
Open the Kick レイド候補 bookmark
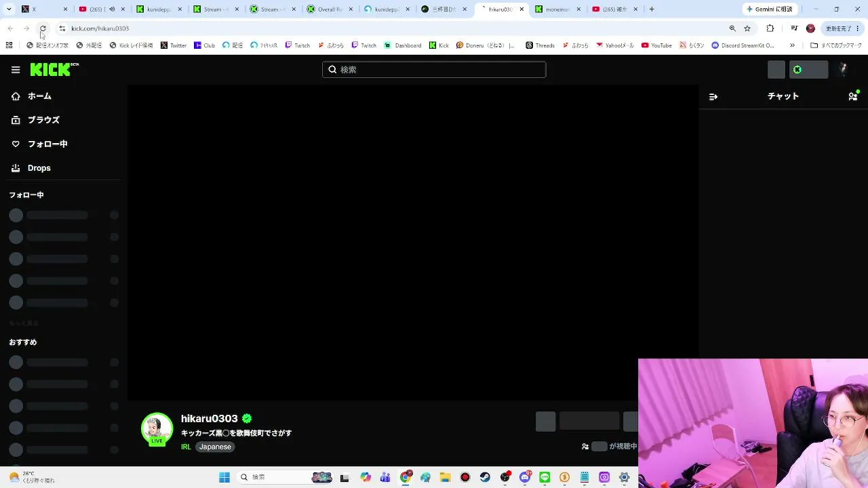132,45
